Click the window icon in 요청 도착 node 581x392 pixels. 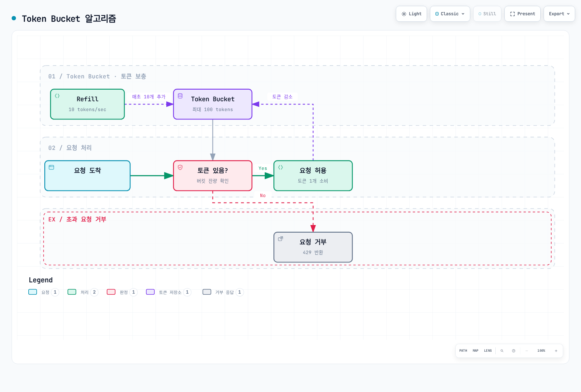pyautogui.click(x=52, y=167)
